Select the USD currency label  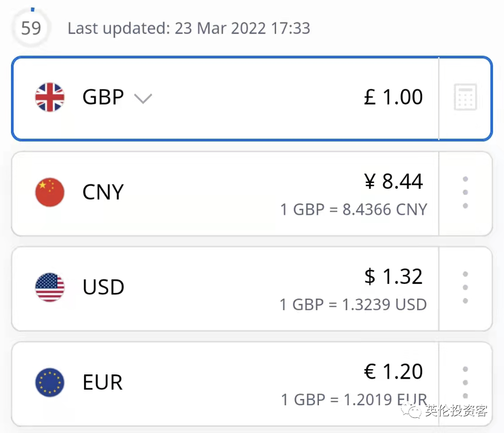(104, 287)
